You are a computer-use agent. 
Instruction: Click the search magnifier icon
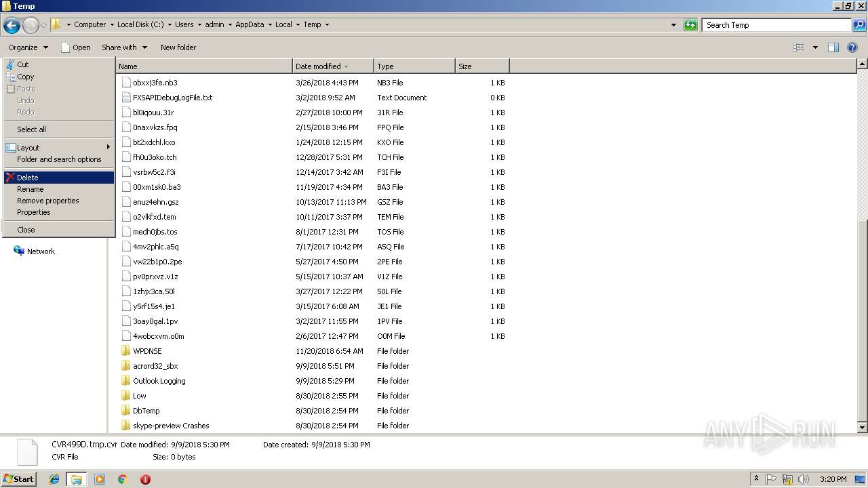pos(859,25)
